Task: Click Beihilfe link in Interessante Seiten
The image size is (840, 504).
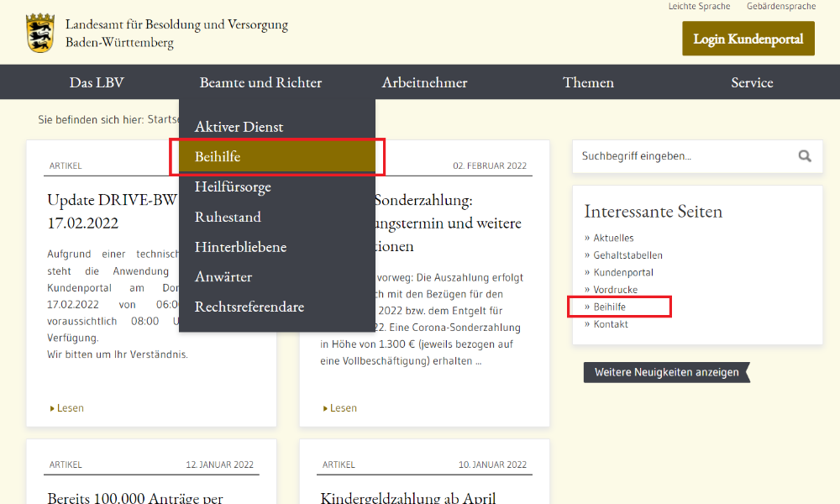Action: 609,307
